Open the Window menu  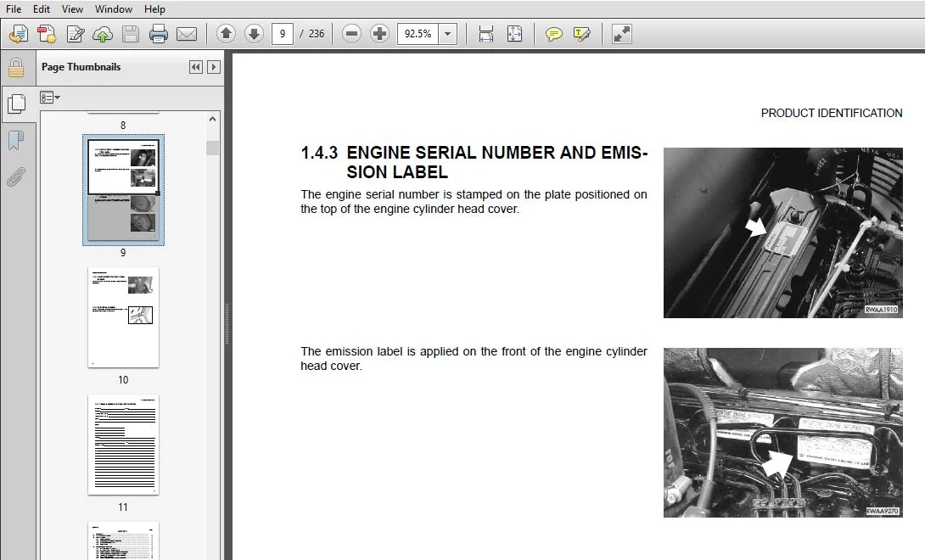113,8
